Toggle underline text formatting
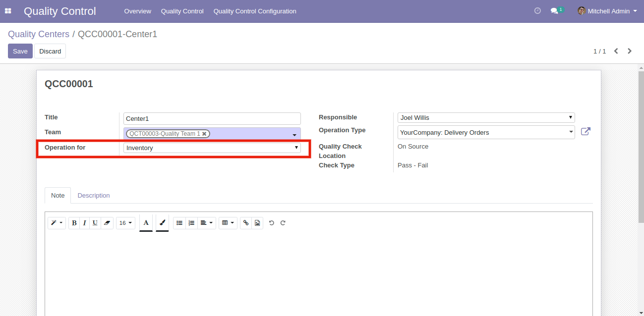 point(95,223)
